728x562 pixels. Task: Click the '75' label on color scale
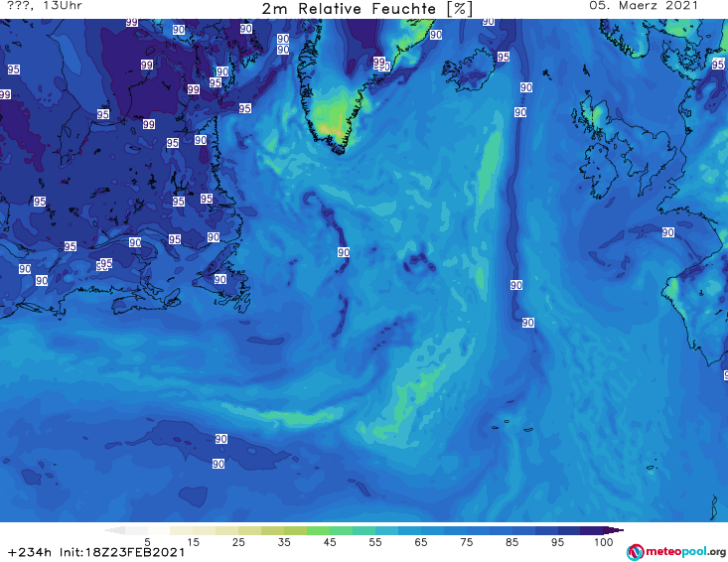pos(466,542)
